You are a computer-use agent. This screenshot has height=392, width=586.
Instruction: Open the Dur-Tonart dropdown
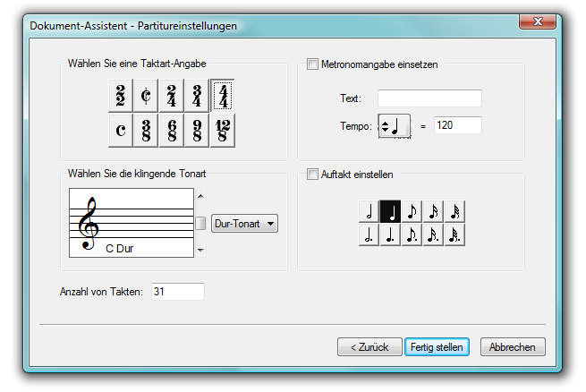tap(244, 224)
